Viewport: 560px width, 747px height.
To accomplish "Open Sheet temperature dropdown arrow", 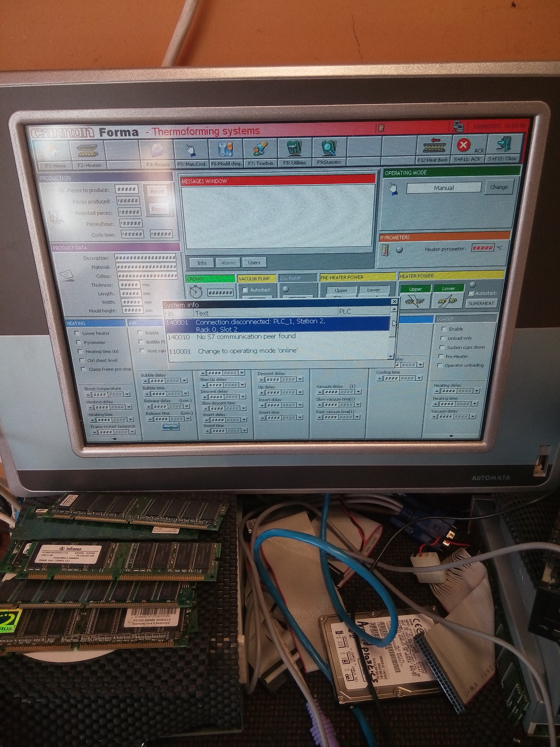I will [x=127, y=394].
